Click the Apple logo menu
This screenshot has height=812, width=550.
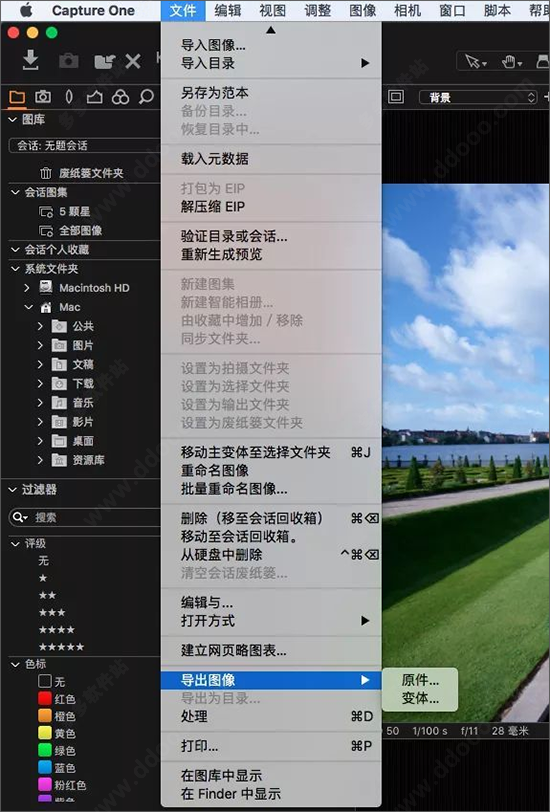click(x=26, y=10)
